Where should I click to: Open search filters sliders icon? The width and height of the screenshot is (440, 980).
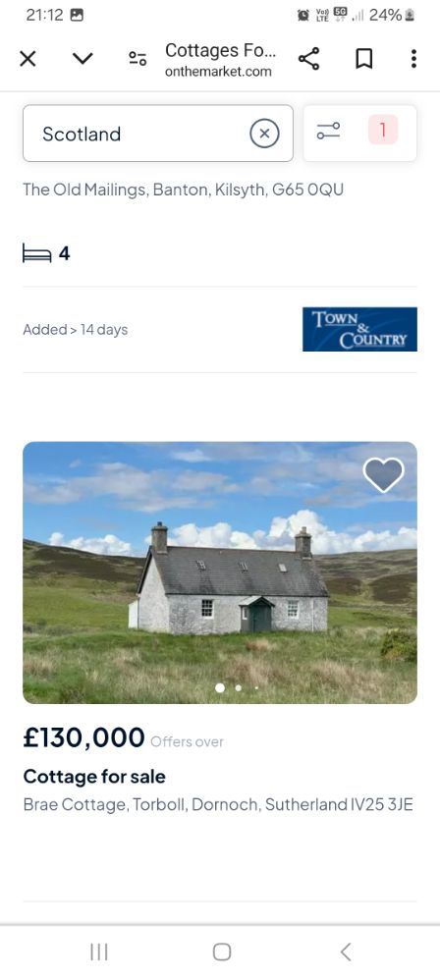pos(328,132)
